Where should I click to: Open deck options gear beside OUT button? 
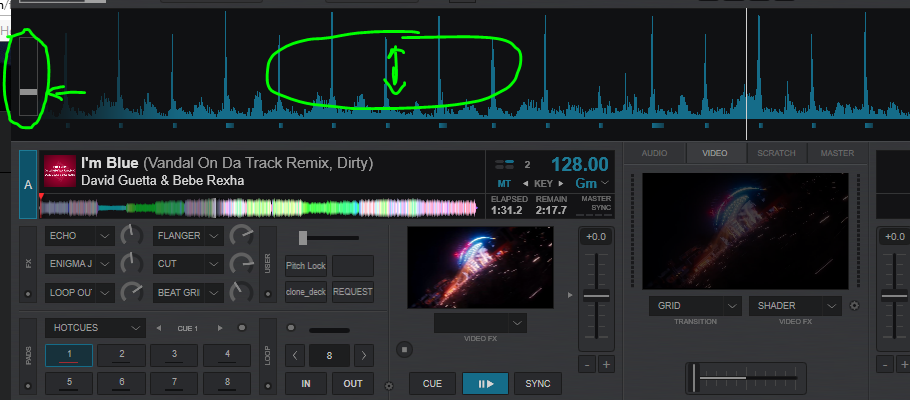coord(389,385)
